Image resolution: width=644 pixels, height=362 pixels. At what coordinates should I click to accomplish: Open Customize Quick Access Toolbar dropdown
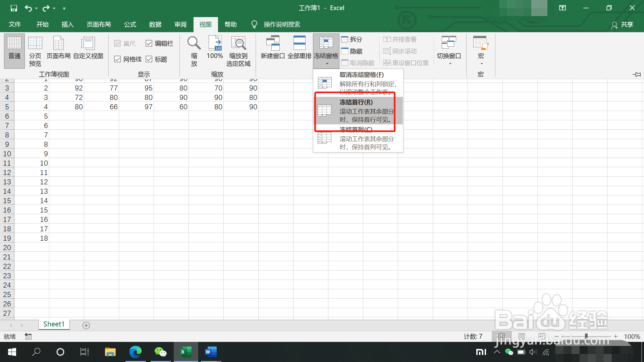pyautogui.click(x=64, y=8)
